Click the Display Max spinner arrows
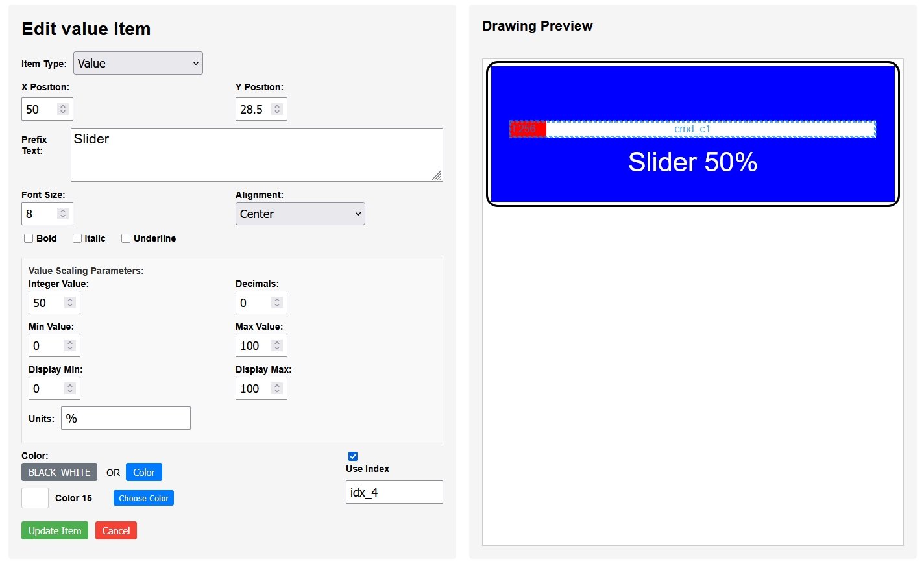This screenshot has height=570, width=924. (x=277, y=388)
